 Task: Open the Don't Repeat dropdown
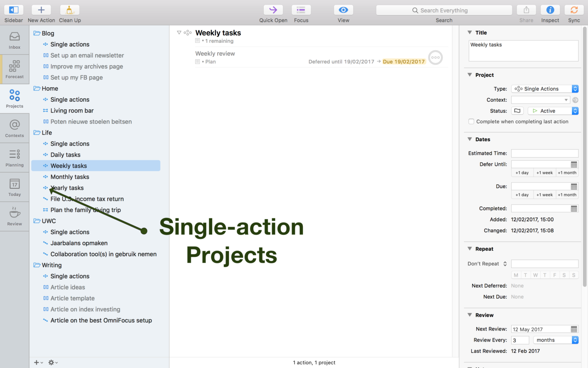tap(487, 264)
